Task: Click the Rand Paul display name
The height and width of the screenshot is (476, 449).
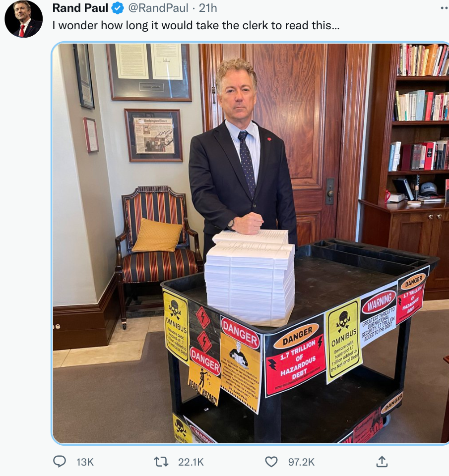Action: [x=80, y=8]
